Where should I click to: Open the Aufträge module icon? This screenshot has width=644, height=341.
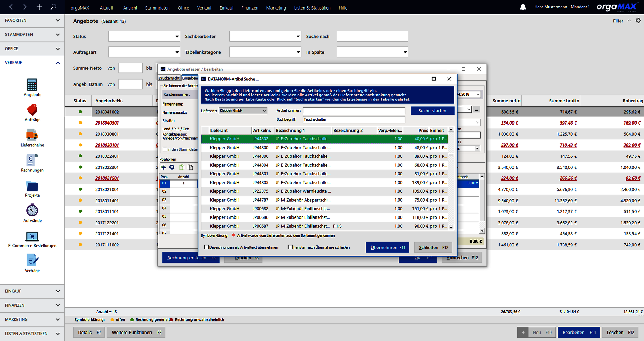[32, 110]
